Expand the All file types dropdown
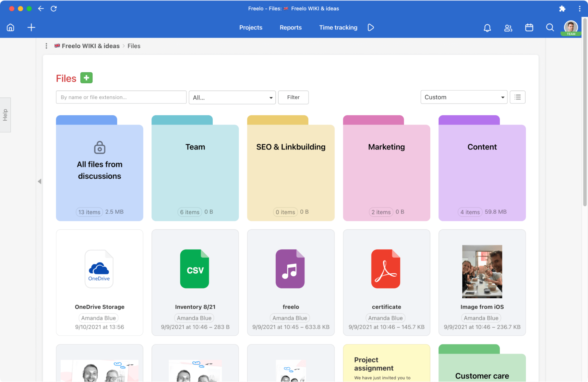The height and width of the screenshot is (382, 588). point(232,97)
